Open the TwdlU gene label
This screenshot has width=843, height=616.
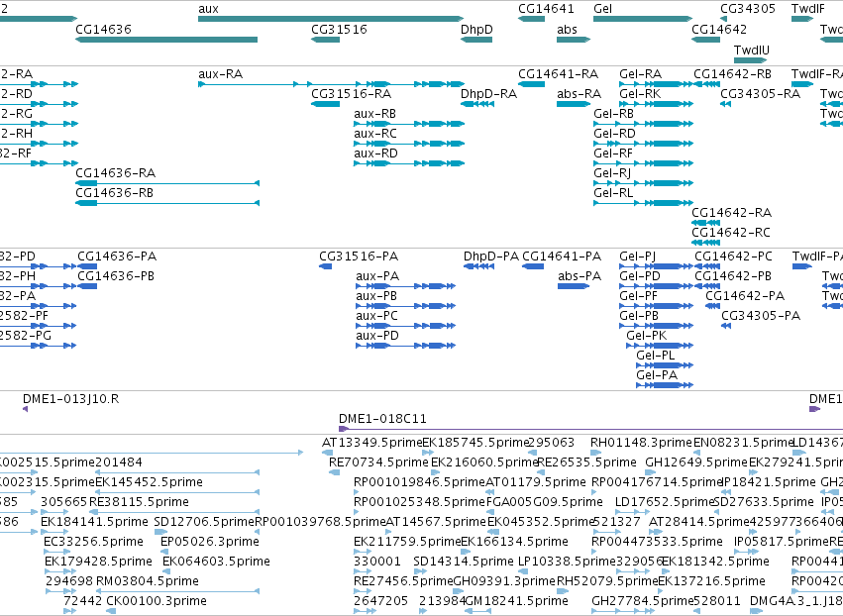pyautogui.click(x=752, y=50)
